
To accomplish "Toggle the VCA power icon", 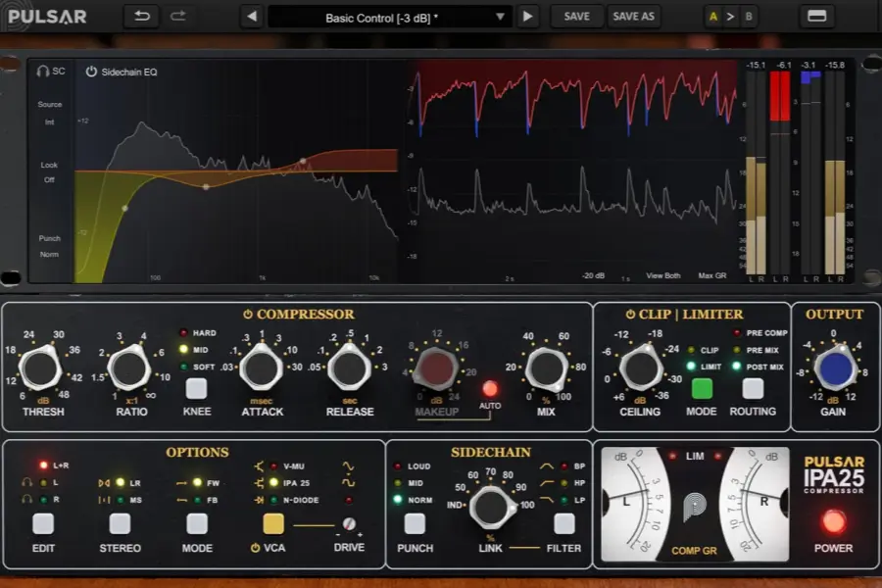I will coord(255,548).
